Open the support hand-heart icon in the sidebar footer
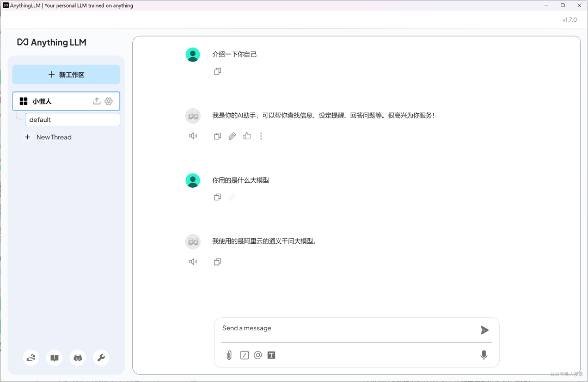This screenshot has width=588, height=382. (31, 358)
